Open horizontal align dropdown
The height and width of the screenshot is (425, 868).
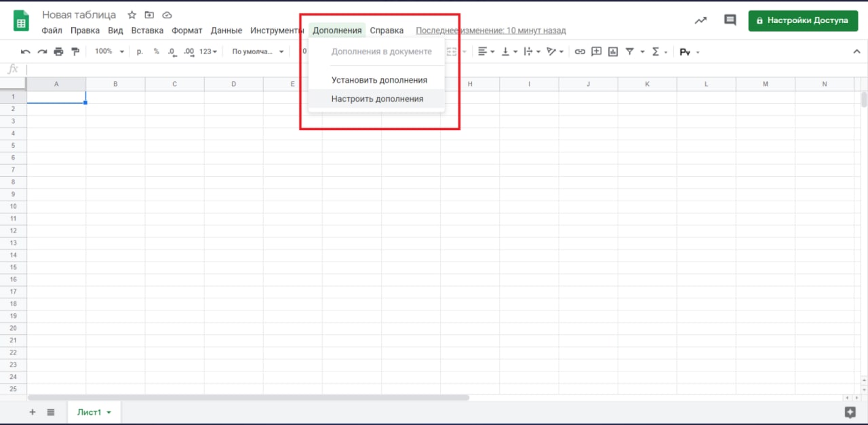pos(486,52)
